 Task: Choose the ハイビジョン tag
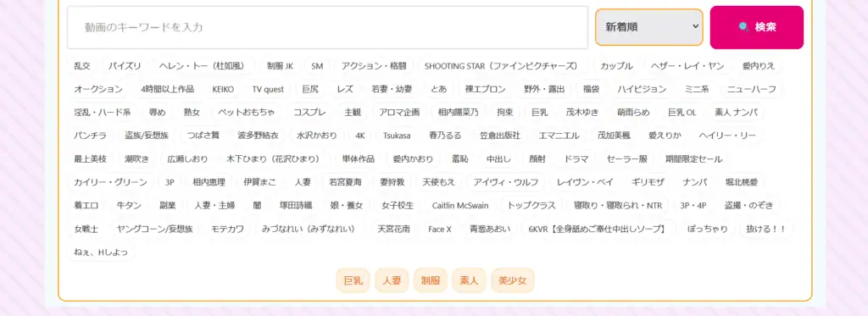(x=643, y=89)
